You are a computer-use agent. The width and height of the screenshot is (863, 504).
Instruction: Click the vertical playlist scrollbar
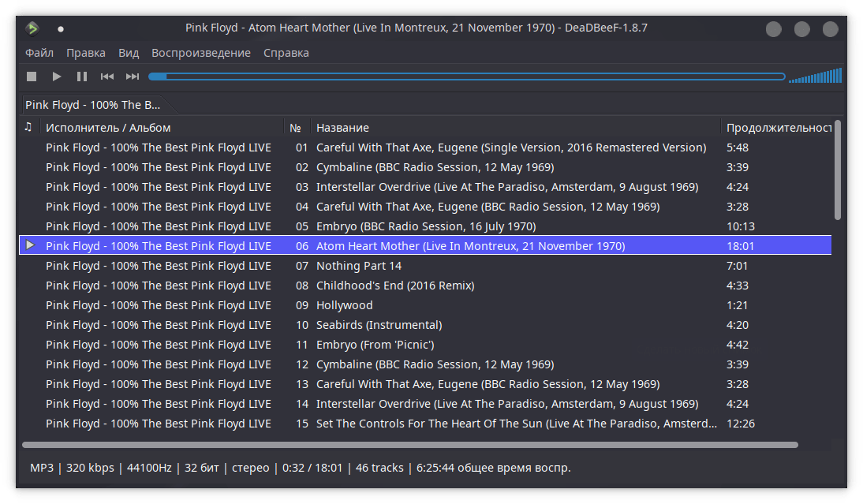click(838, 170)
